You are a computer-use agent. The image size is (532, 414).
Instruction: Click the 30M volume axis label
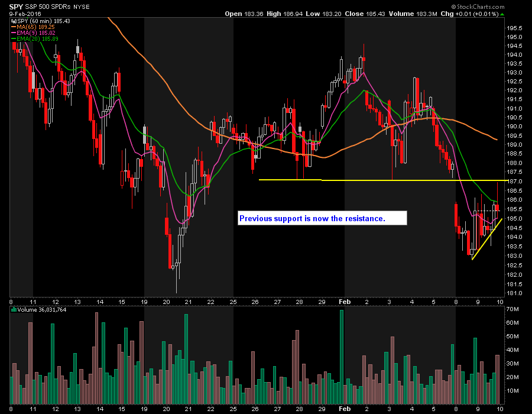coord(513,364)
